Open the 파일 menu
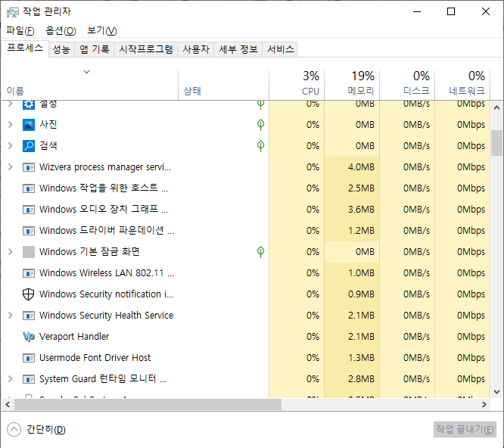Viewport: 504px width, 448px height. pyautogui.click(x=20, y=31)
